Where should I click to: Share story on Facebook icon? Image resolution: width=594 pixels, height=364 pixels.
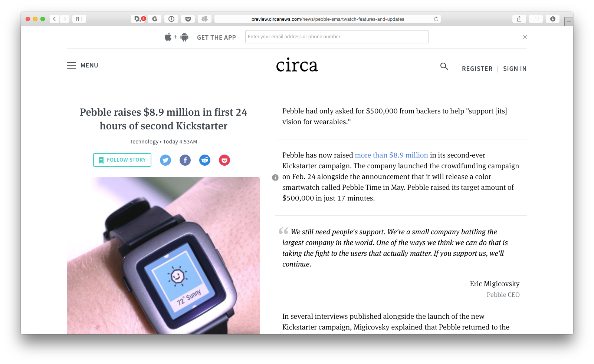[x=185, y=160]
